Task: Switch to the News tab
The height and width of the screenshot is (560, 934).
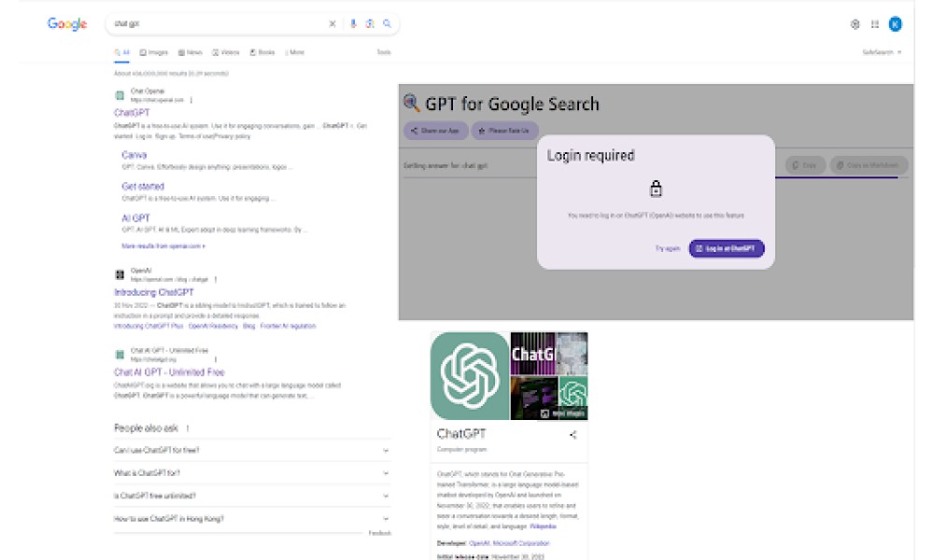Action: click(x=190, y=52)
